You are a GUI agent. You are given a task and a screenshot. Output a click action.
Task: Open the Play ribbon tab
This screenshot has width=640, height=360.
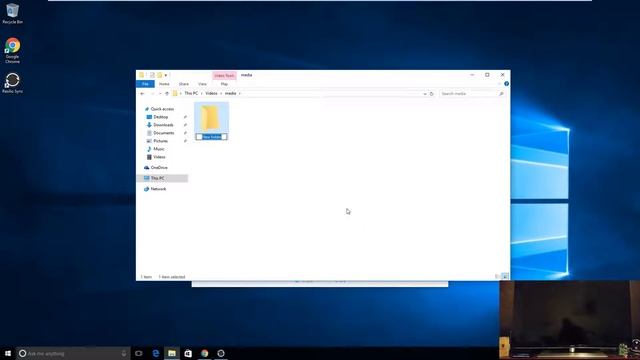(224, 84)
